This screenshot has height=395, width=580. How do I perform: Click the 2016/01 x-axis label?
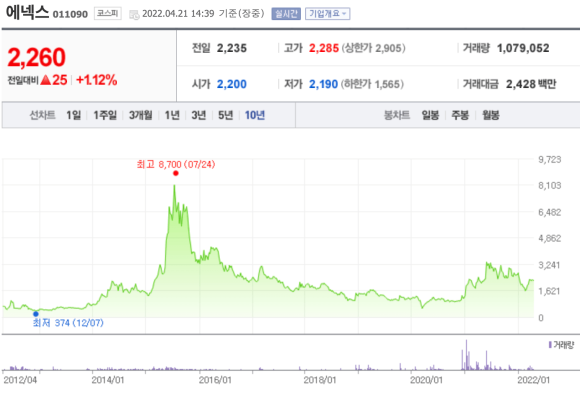pyautogui.click(x=215, y=380)
